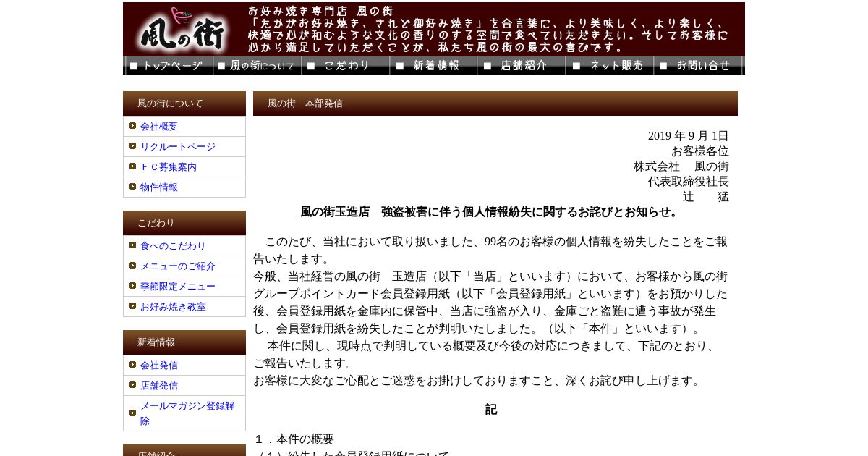Click the bullet icon beside 店舗発信
The image size is (868, 456).
point(133,385)
